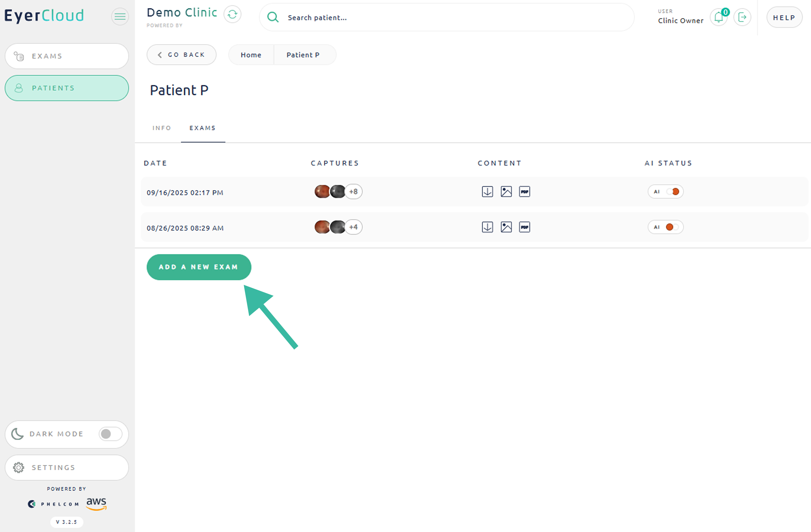Click the Search patient field

[446, 18]
